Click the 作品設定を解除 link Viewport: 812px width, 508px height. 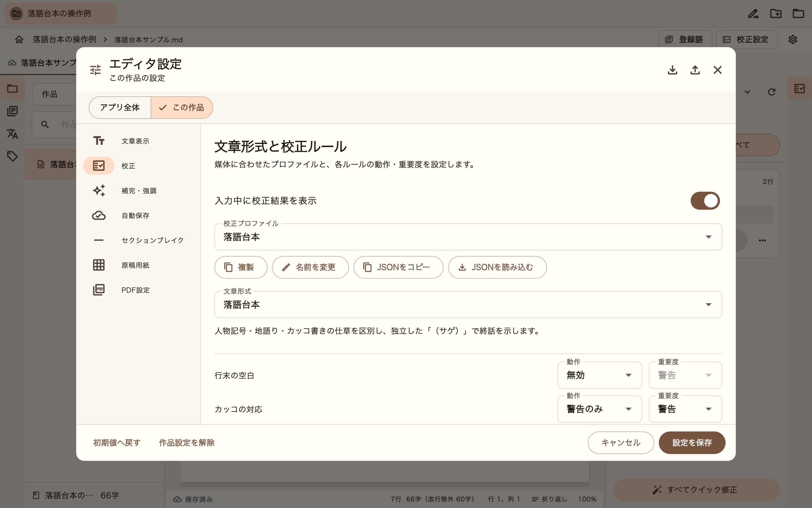tap(187, 443)
